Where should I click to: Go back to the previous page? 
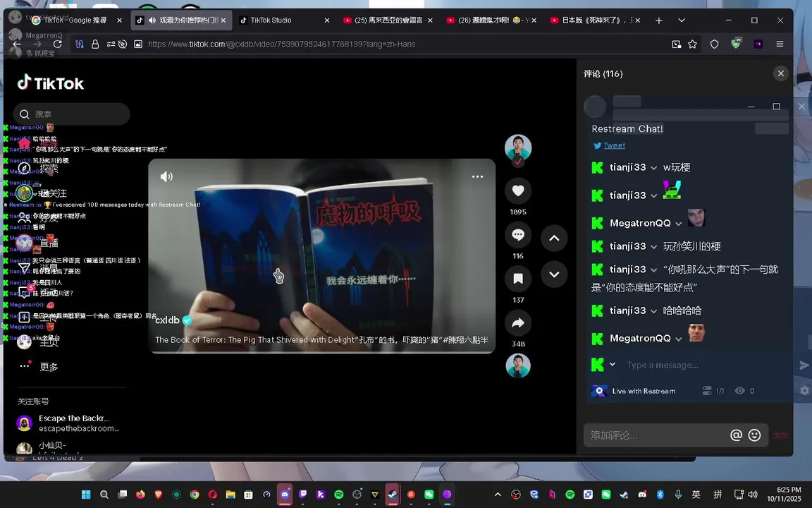[x=17, y=44]
